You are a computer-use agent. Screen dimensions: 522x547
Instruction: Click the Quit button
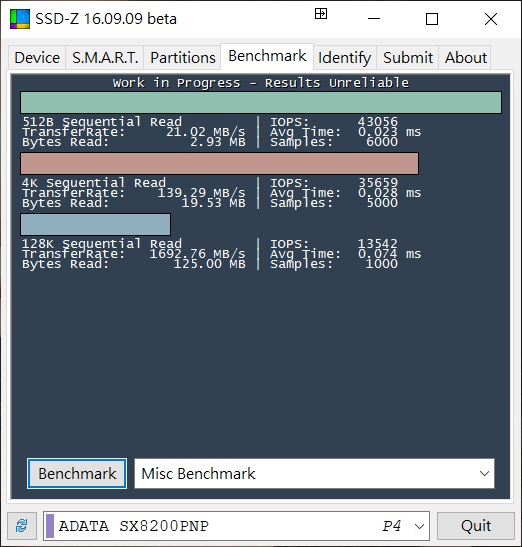coord(476,526)
